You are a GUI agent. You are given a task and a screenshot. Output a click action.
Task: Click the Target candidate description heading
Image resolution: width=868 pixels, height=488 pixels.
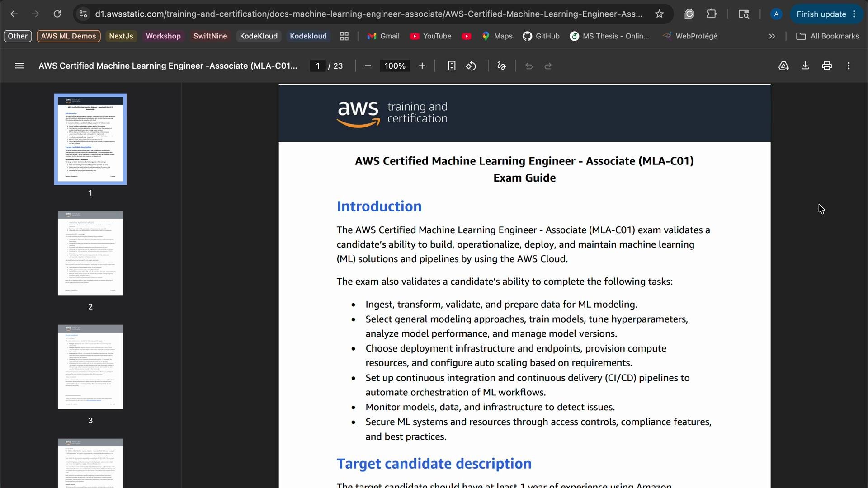(x=434, y=464)
